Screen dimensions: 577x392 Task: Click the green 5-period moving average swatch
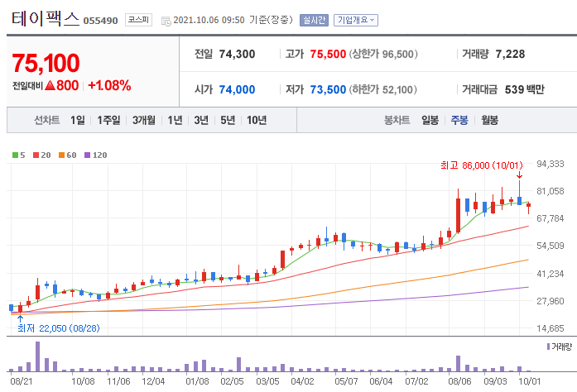(15, 155)
